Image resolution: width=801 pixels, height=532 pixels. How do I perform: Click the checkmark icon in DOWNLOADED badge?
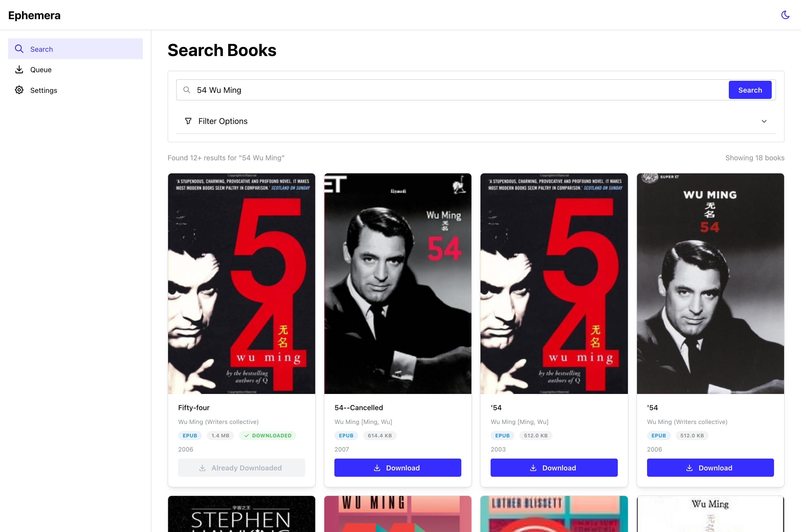coord(247,436)
